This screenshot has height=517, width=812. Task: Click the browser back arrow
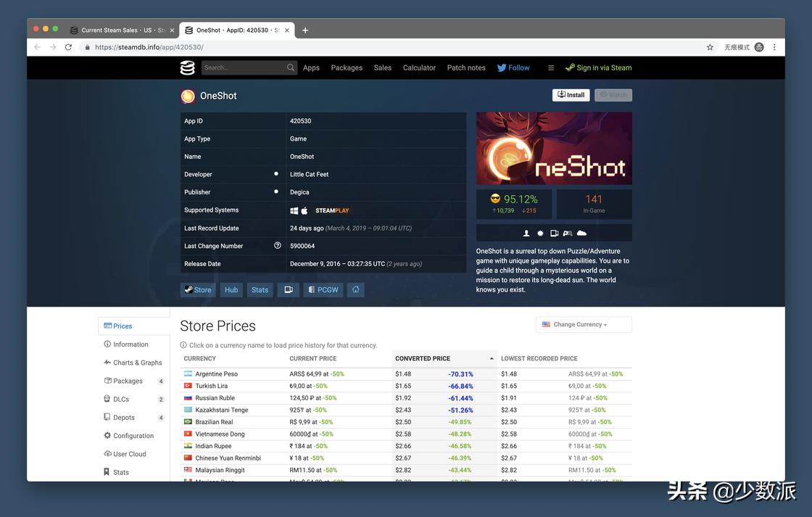point(37,47)
